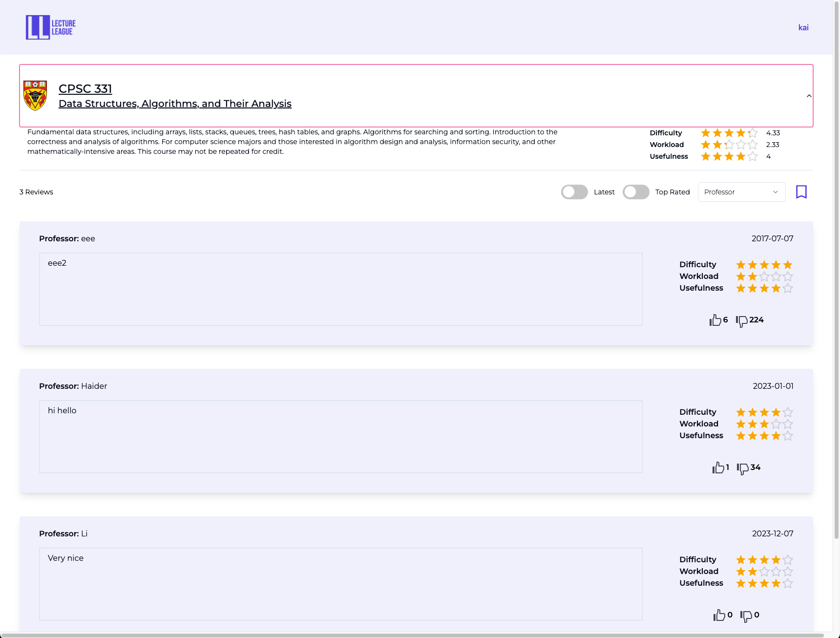Screen dimensions: 840x638
Task: Collapse the CPSC 331 course panel
Action: 809,96
